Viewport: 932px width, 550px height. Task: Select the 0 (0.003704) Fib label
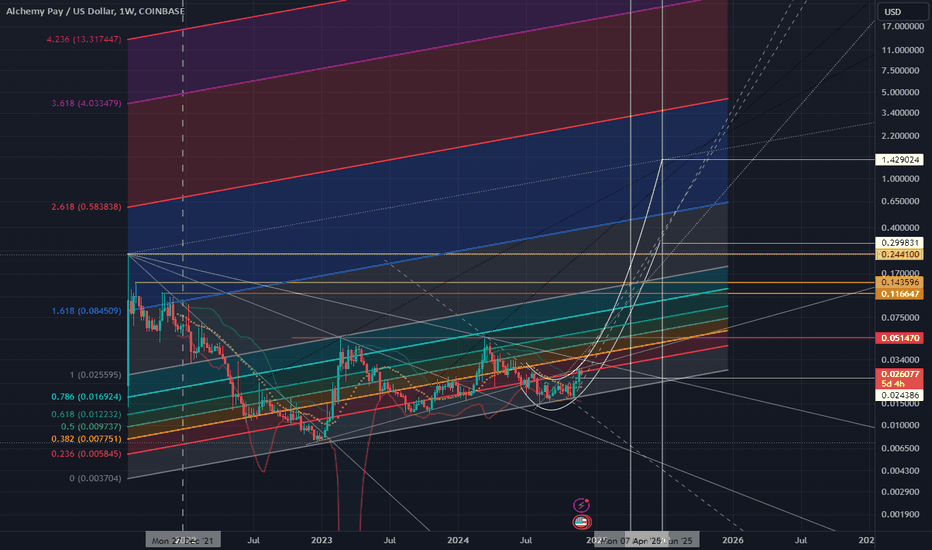pos(96,478)
